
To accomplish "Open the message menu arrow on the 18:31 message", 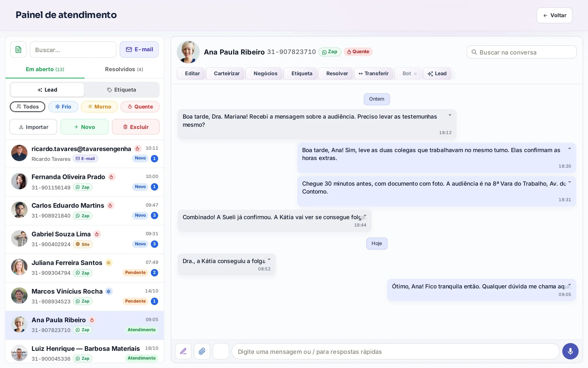I will pyautogui.click(x=569, y=182).
